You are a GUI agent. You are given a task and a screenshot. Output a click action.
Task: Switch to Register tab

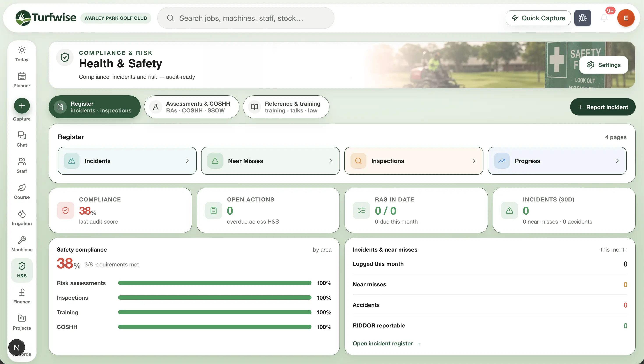click(95, 107)
